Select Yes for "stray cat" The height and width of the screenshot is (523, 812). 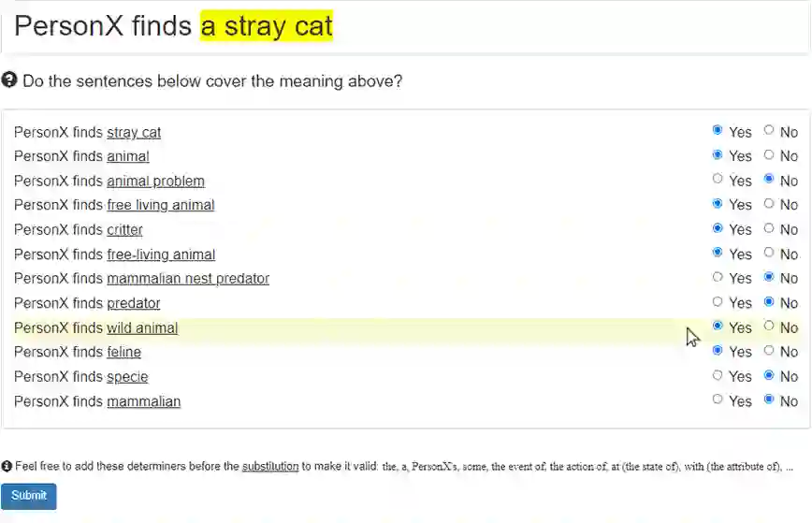pyautogui.click(x=718, y=131)
